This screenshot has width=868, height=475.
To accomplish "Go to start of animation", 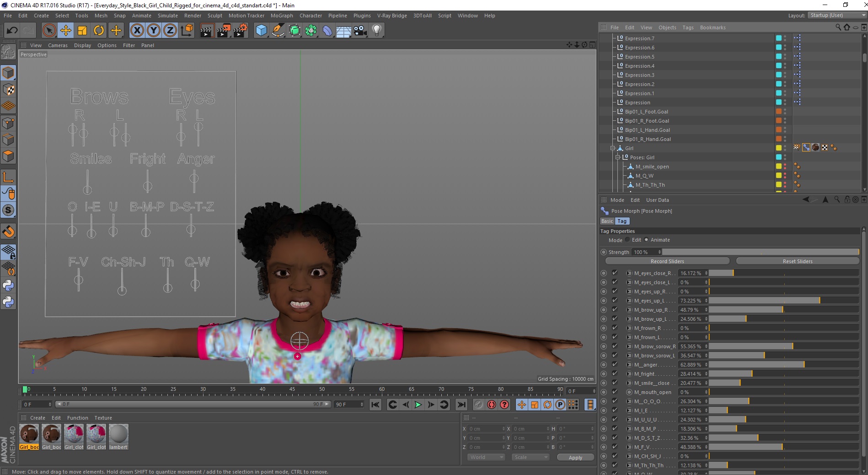I will pyautogui.click(x=375, y=405).
